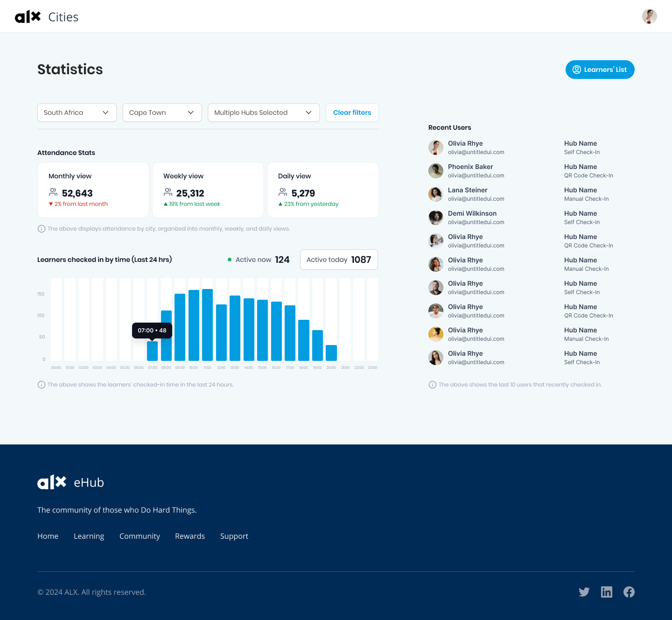Click info icon beside attendance by city note
Viewport: 672px width, 620px height.
point(42,229)
